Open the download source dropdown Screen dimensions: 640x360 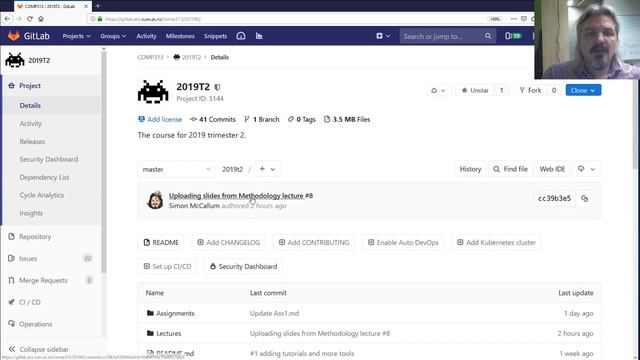pos(586,169)
